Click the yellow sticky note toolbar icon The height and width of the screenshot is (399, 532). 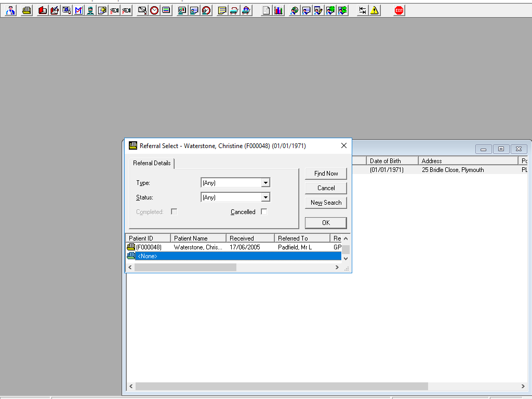(222, 10)
